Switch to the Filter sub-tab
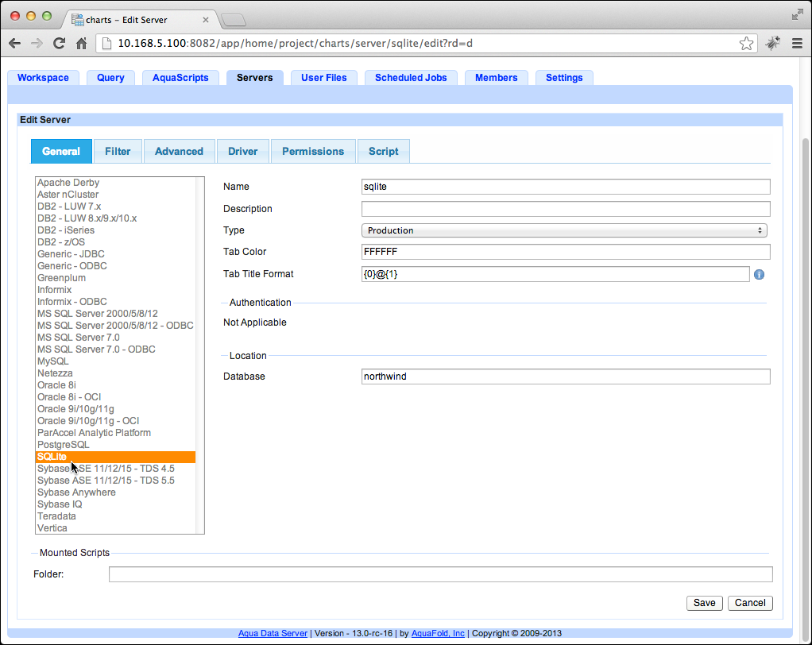 (x=118, y=151)
